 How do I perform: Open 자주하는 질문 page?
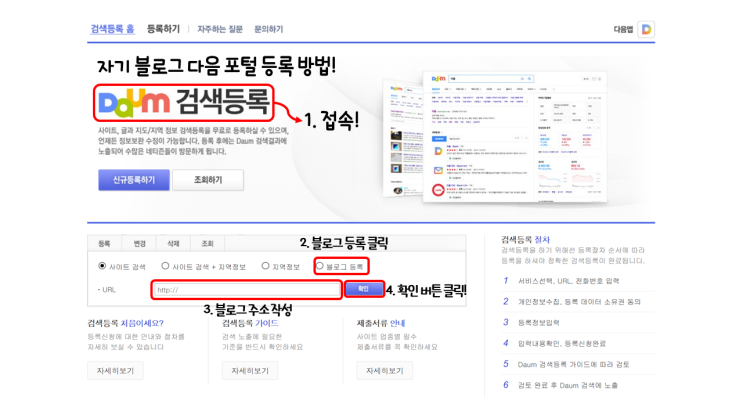coord(220,29)
